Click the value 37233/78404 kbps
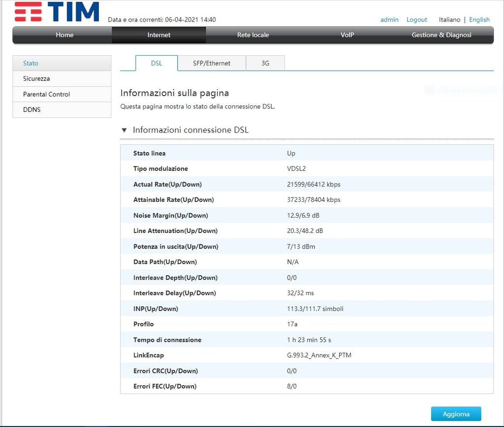504x427 pixels. coord(314,199)
